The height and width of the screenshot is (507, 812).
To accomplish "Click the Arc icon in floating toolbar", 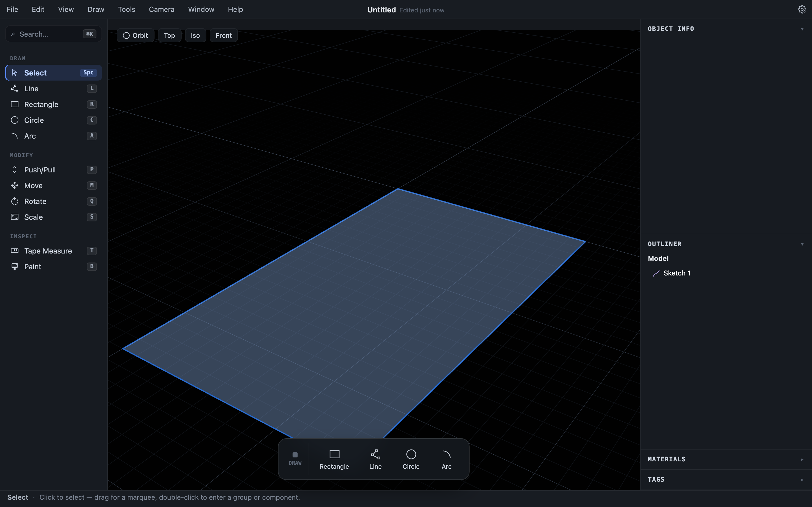I will coord(446,454).
